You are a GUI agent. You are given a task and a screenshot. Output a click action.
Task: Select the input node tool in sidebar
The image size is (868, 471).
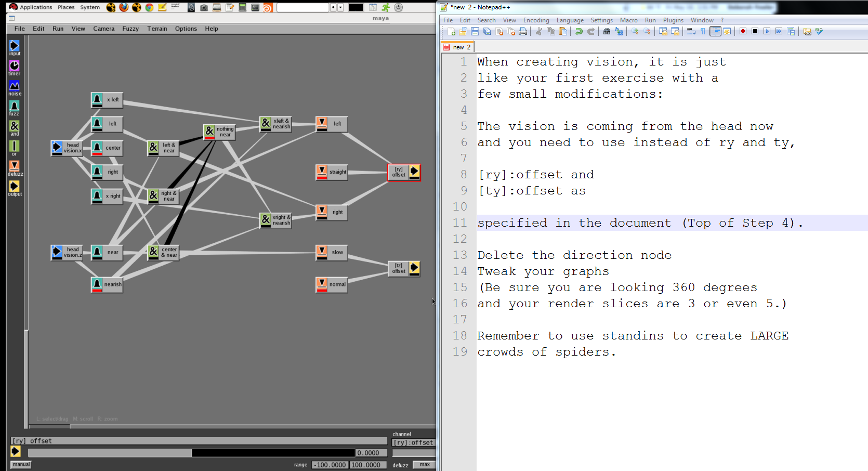[15, 46]
